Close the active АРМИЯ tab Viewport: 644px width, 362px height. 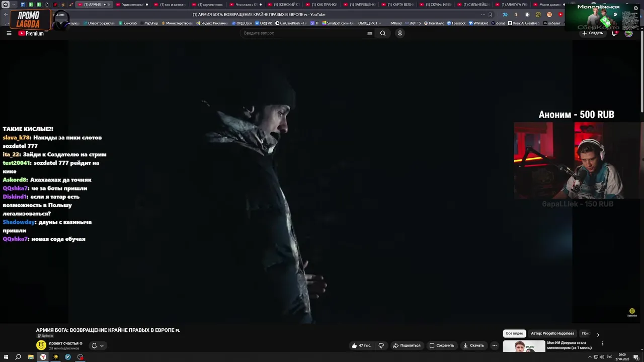110,5
